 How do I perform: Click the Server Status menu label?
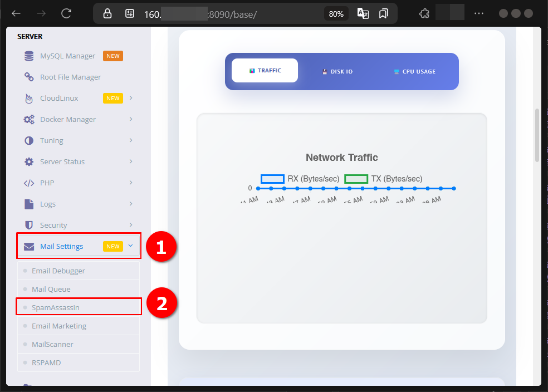click(x=62, y=162)
